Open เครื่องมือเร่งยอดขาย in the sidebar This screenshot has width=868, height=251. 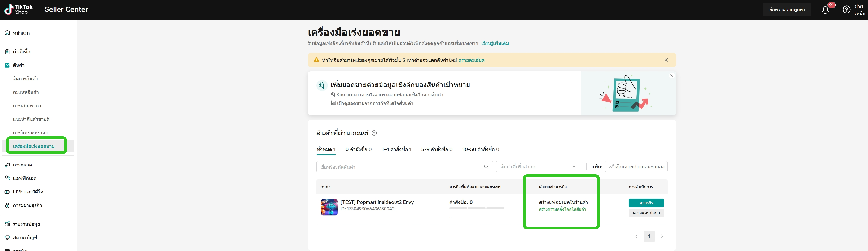[34, 146]
